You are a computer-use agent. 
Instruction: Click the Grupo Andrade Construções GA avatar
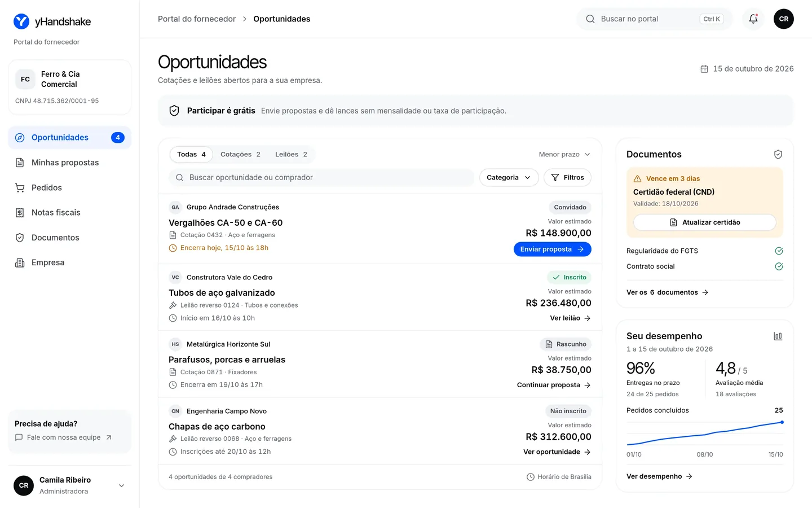175,207
